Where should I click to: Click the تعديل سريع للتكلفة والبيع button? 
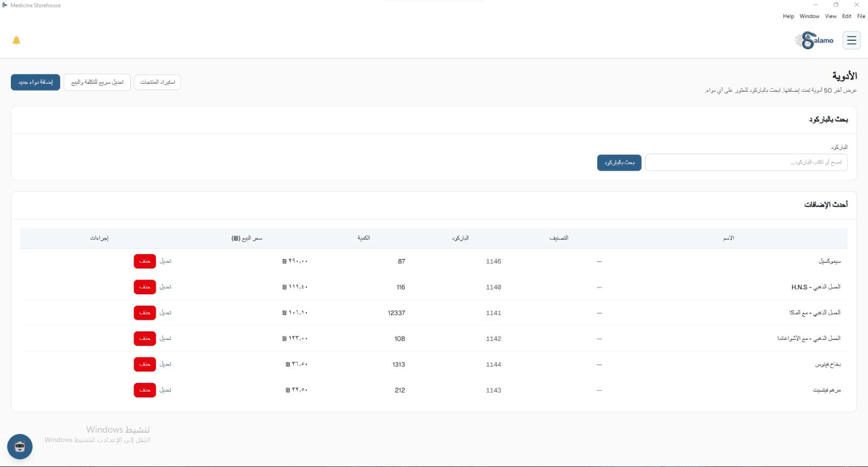97,82
